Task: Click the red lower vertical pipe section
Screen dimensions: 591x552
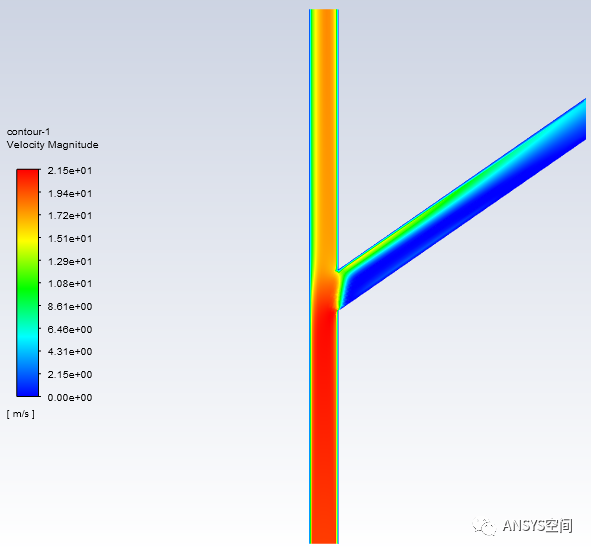Action: [324, 426]
